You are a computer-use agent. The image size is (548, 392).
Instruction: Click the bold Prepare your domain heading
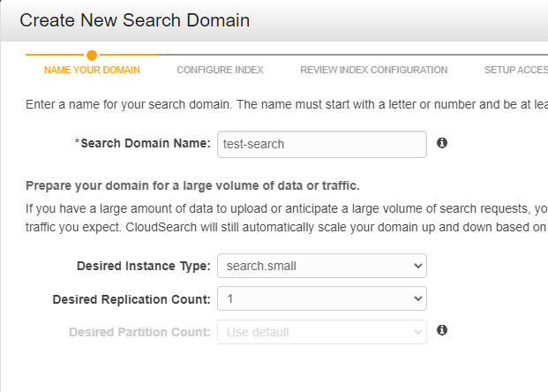(x=192, y=185)
